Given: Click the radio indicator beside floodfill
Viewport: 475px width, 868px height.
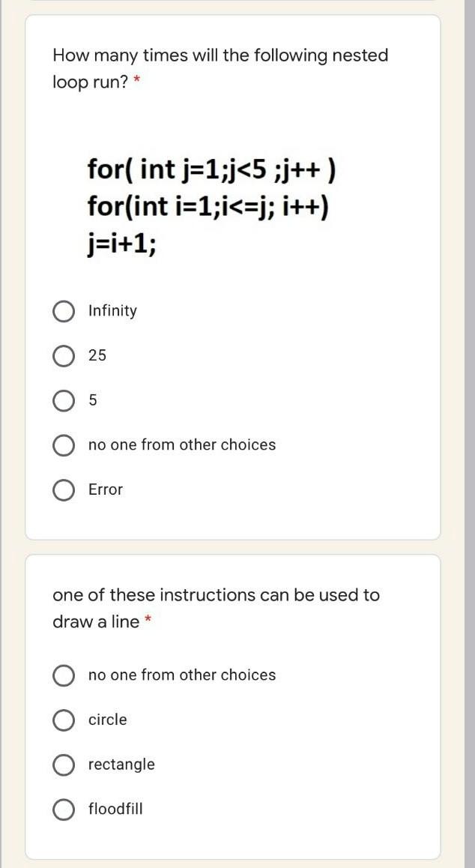Looking at the screenshot, I should pyautogui.click(x=64, y=810).
